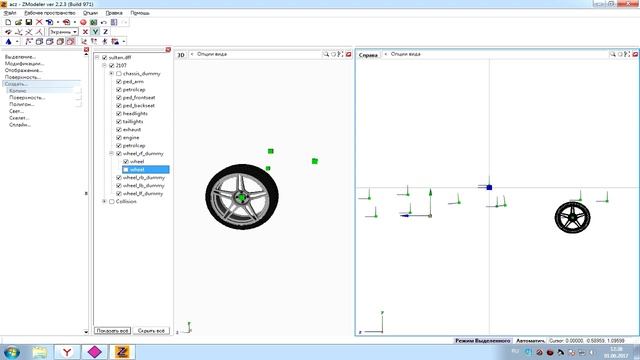Viewport: 640px width, 360px height.
Task: Click the Export icon with red arrow
Action: [67, 22]
